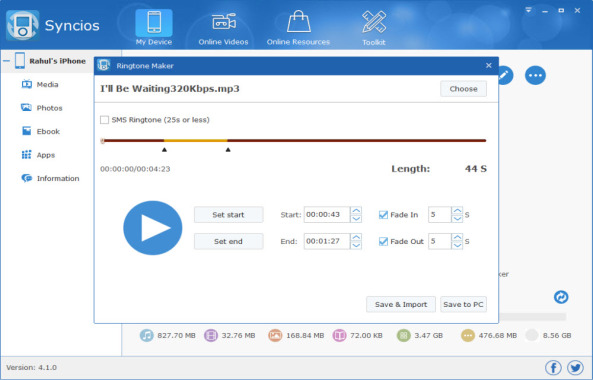Toggle the Fade Out checkbox
The image size is (593, 380).
tap(383, 241)
